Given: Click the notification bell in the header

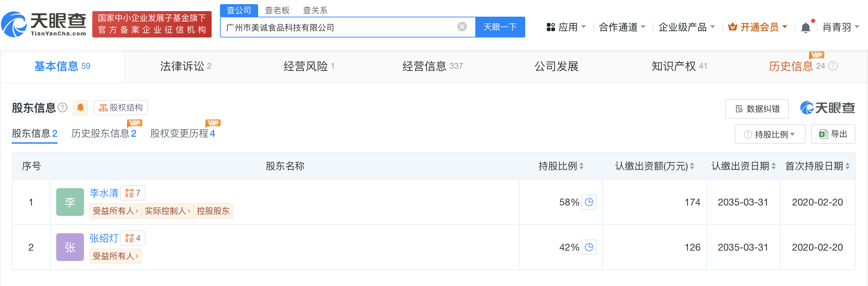Looking at the screenshot, I should point(806,27).
